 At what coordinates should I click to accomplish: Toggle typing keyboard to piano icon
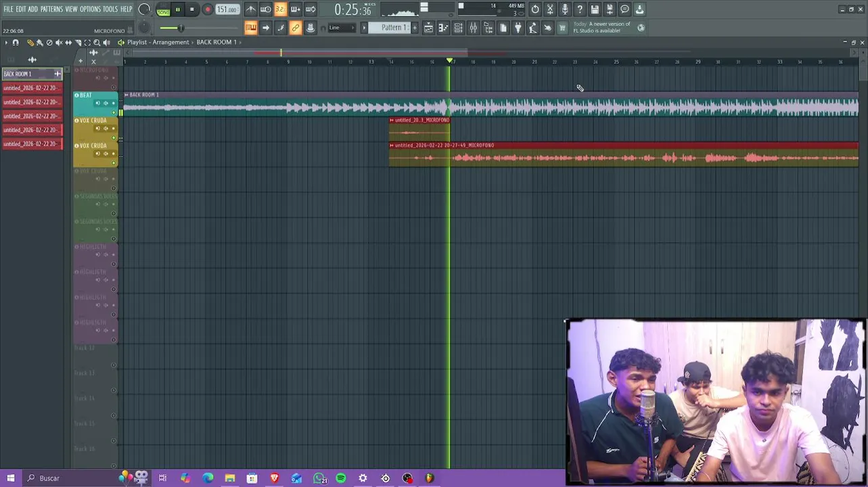tap(250, 28)
